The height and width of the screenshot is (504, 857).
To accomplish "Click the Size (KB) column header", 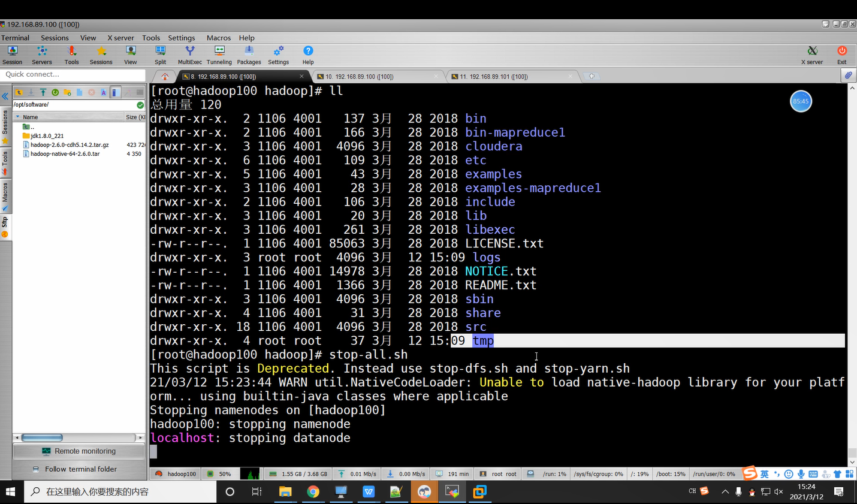I will (x=135, y=117).
